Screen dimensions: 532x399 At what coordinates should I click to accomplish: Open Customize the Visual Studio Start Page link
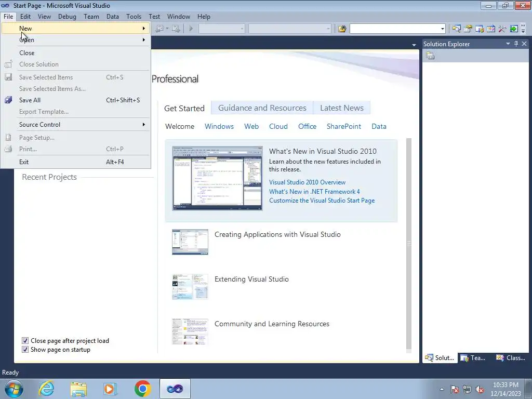[x=322, y=200]
